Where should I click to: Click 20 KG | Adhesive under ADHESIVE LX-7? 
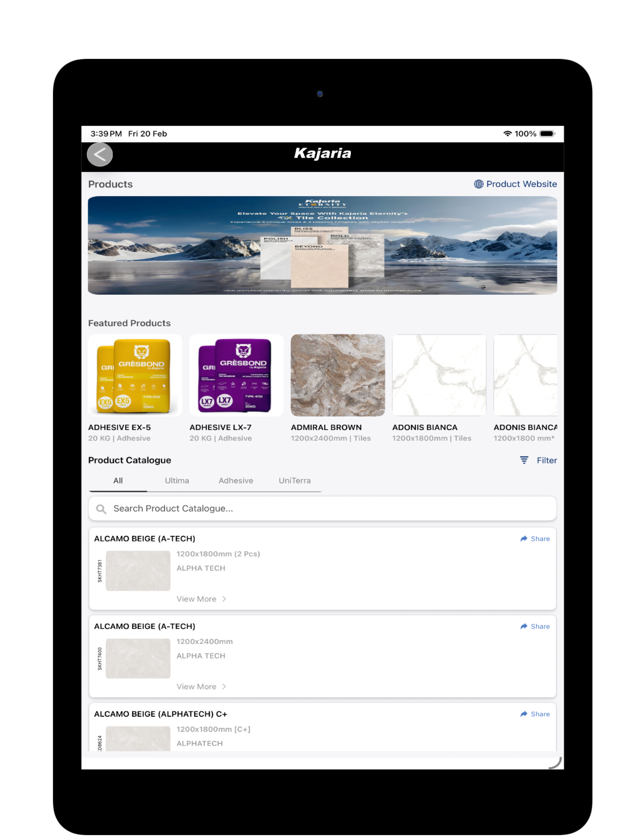tap(221, 438)
